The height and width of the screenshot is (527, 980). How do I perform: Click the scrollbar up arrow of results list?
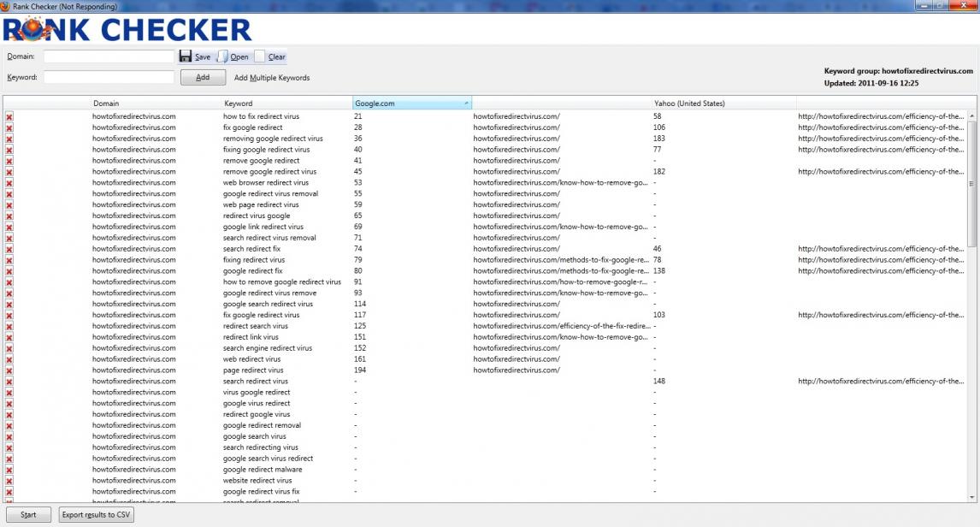pyautogui.click(x=971, y=116)
